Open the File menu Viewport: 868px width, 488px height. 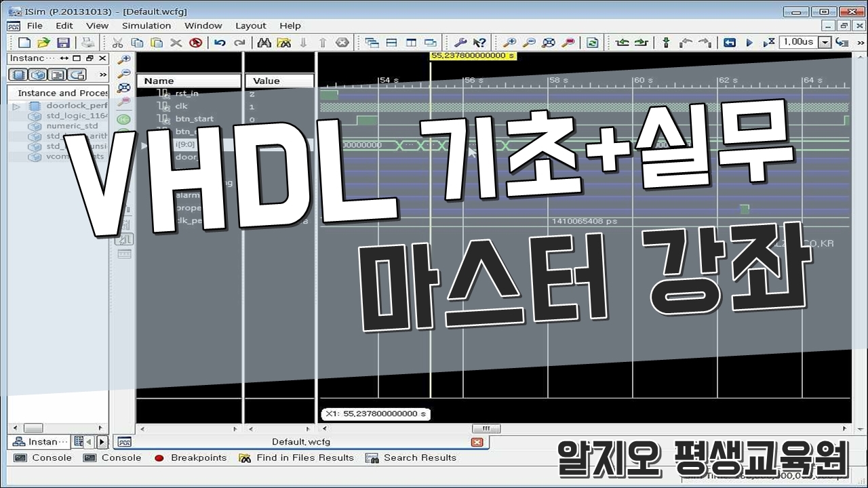35,26
